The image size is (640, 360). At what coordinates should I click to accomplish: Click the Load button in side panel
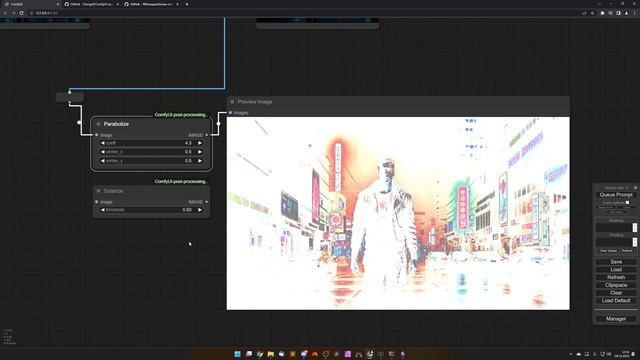[x=616, y=269]
